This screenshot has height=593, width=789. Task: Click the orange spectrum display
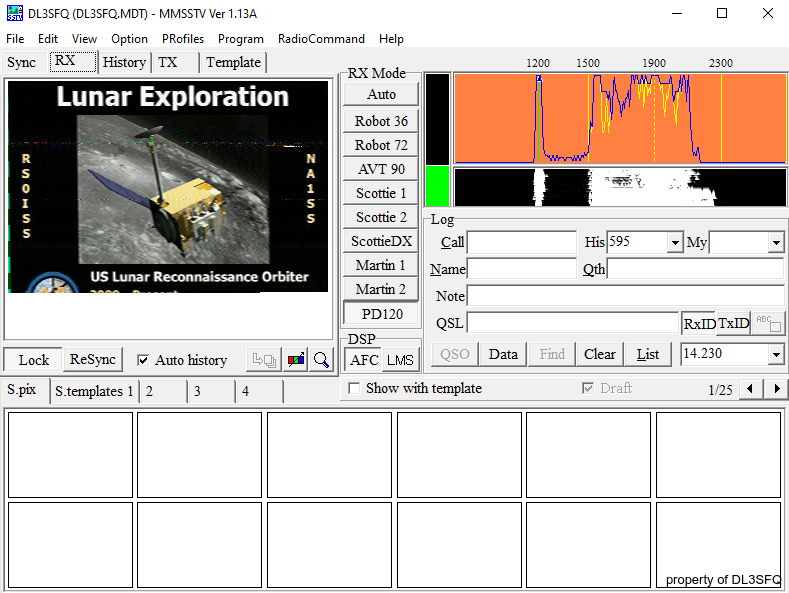(x=620, y=118)
